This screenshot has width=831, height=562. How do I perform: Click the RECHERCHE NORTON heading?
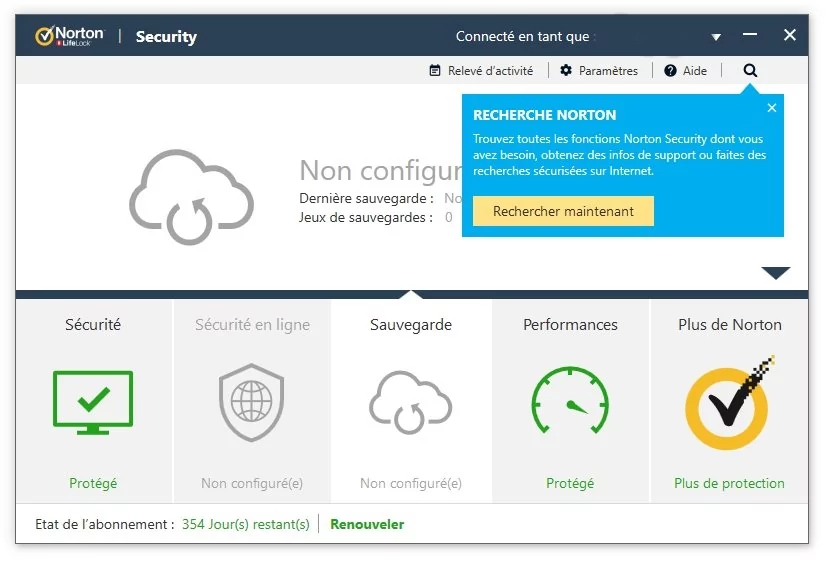544,115
